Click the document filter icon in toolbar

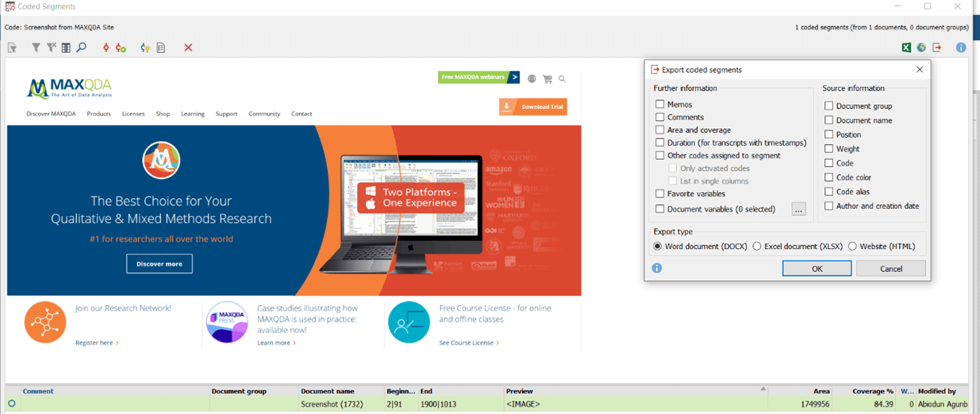(x=12, y=48)
